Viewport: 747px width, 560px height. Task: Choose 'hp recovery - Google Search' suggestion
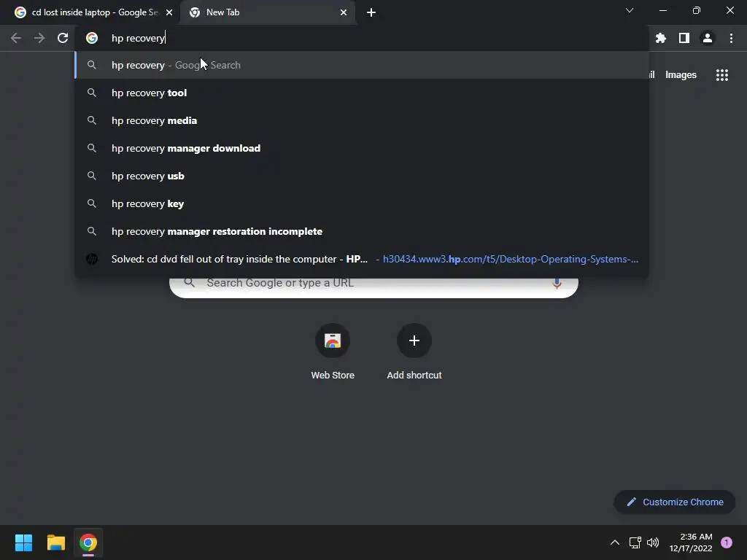pos(362,65)
